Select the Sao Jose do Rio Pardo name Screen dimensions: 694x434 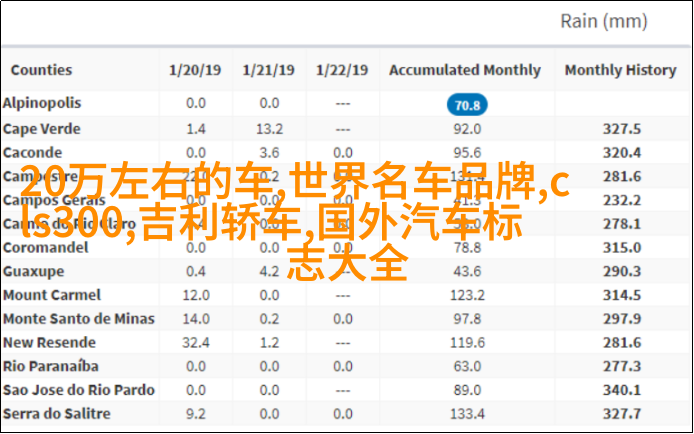pos(79,390)
